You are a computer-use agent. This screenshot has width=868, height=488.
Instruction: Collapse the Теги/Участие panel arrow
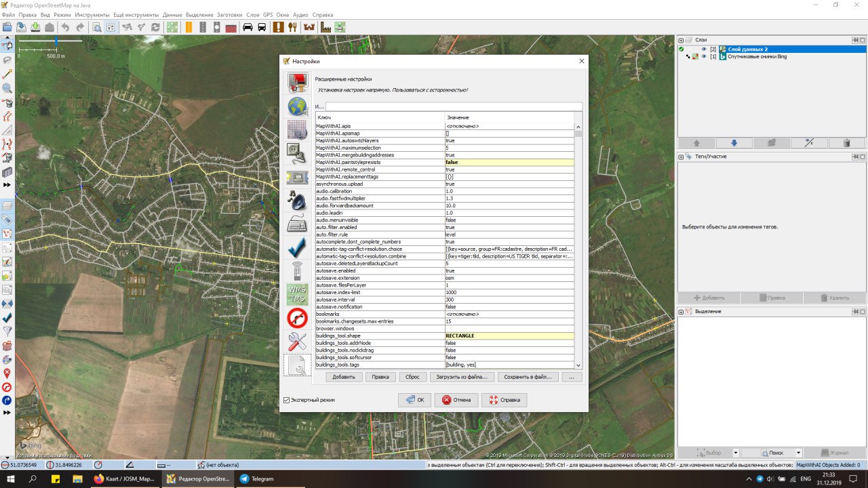pyautogui.click(x=682, y=157)
